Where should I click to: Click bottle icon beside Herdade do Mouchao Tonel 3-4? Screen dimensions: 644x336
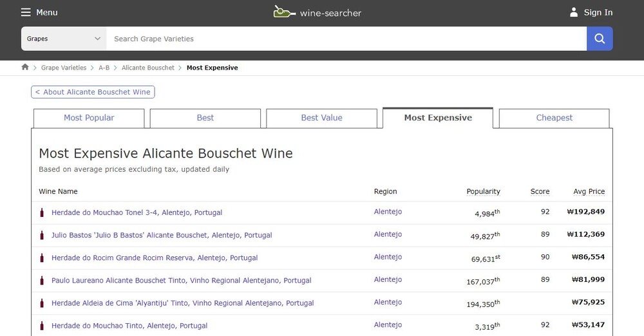click(43, 212)
